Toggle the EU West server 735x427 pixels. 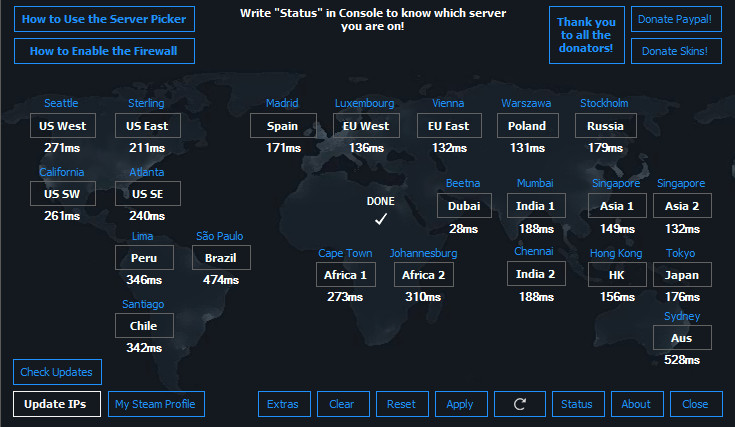click(x=367, y=126)
